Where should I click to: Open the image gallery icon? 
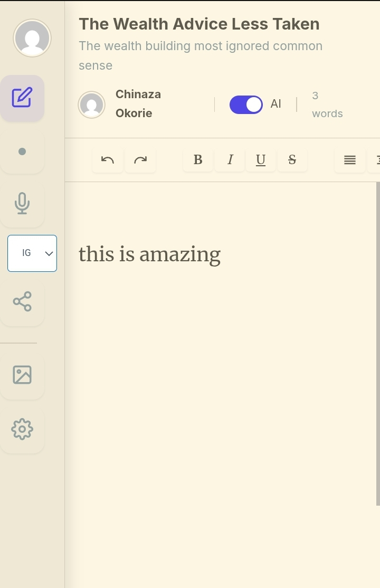[22, 375]
